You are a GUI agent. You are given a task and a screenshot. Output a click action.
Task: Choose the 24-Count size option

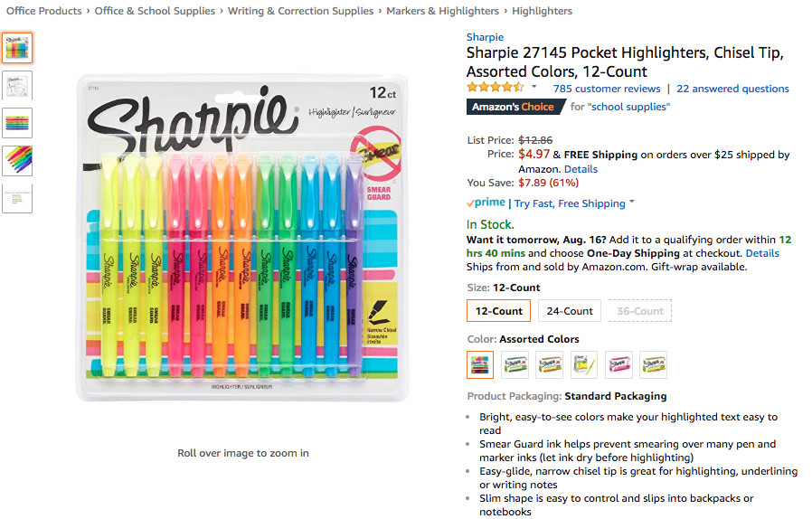[x=570, y=311]
